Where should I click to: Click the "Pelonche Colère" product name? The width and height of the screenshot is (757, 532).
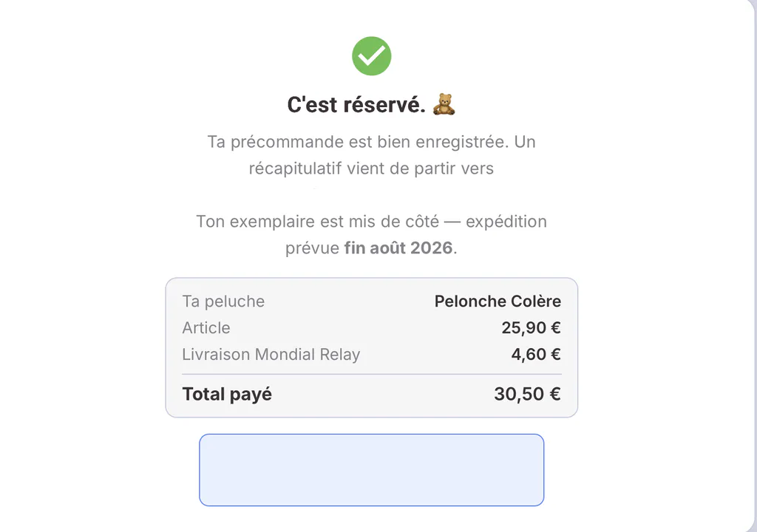(x=498, y=301)
